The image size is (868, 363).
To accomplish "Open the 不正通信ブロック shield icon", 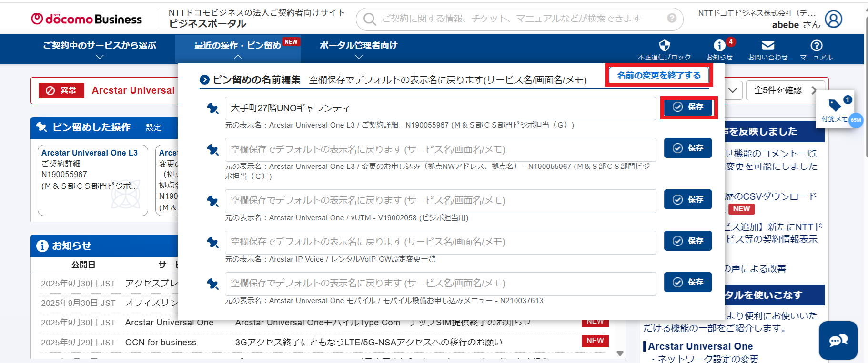I will point(664,46).
